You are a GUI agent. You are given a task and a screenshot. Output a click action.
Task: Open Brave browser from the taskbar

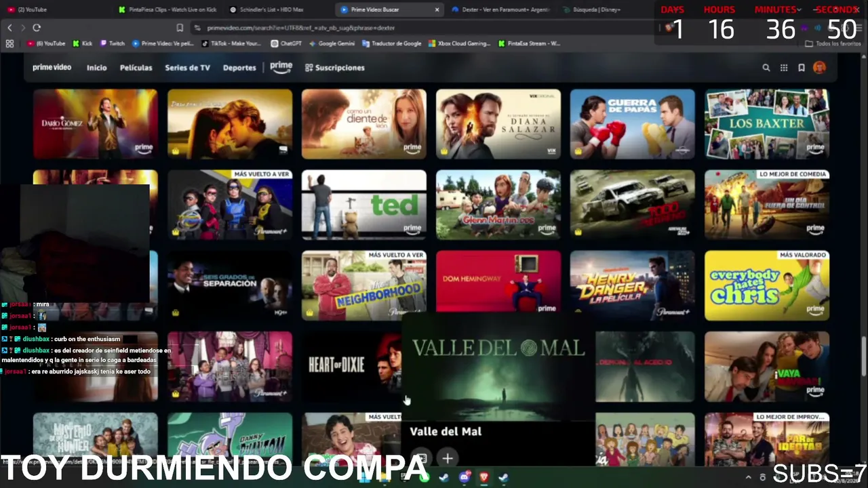tap(484, 477)
